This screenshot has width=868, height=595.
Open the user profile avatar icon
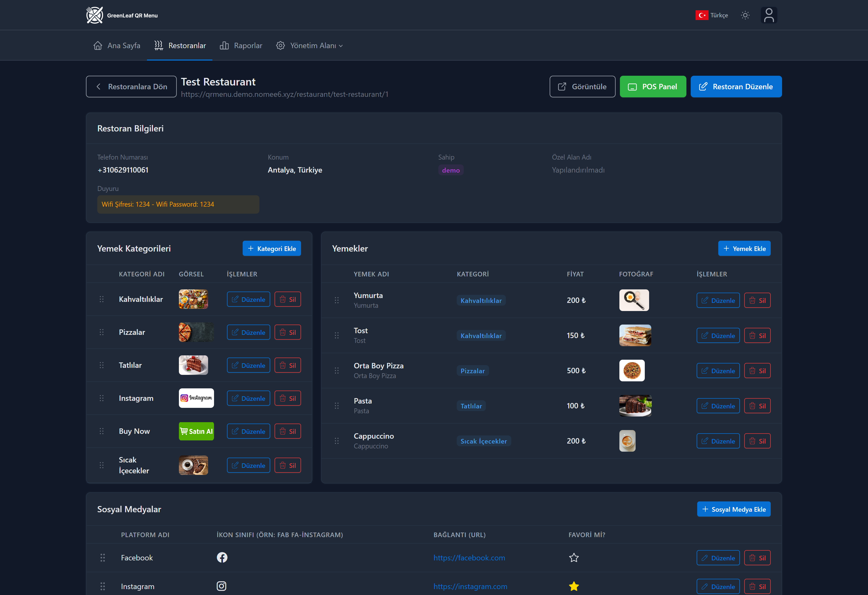click(769, 15)
